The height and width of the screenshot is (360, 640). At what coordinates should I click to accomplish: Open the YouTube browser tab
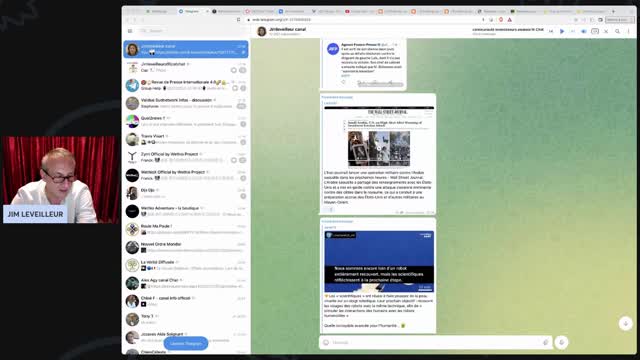(x=359, y=11)
